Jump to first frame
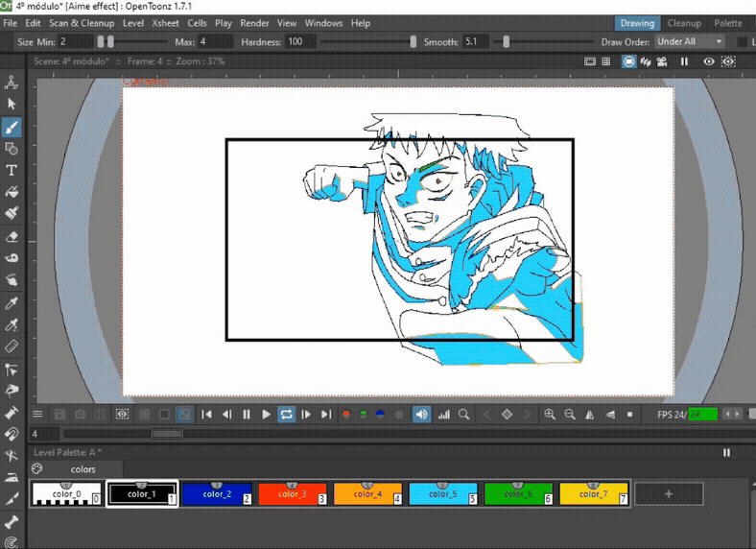Screen dimensions: 756x549 (206, 415)
